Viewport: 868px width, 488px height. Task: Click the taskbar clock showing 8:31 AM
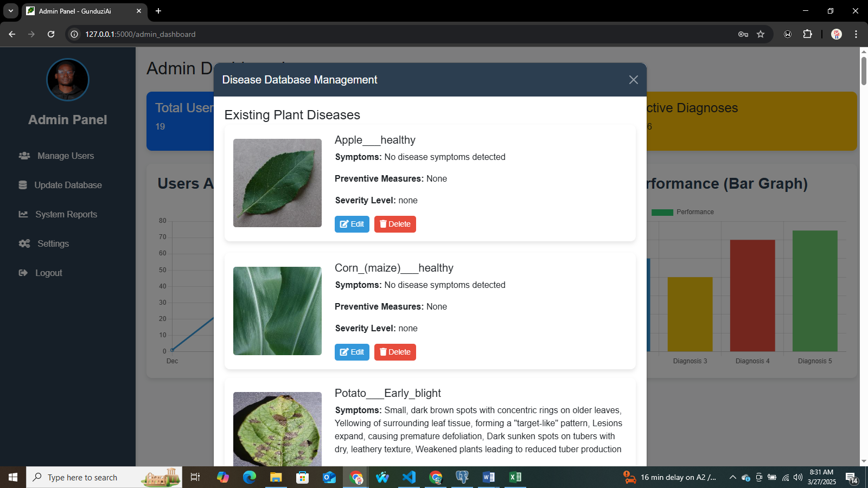[x=821, y=477]
